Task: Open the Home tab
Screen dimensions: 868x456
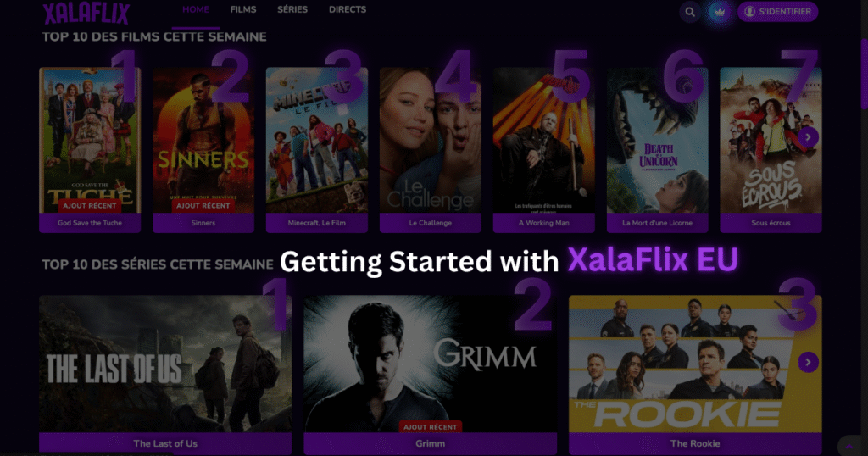Action: click(196, 10)
